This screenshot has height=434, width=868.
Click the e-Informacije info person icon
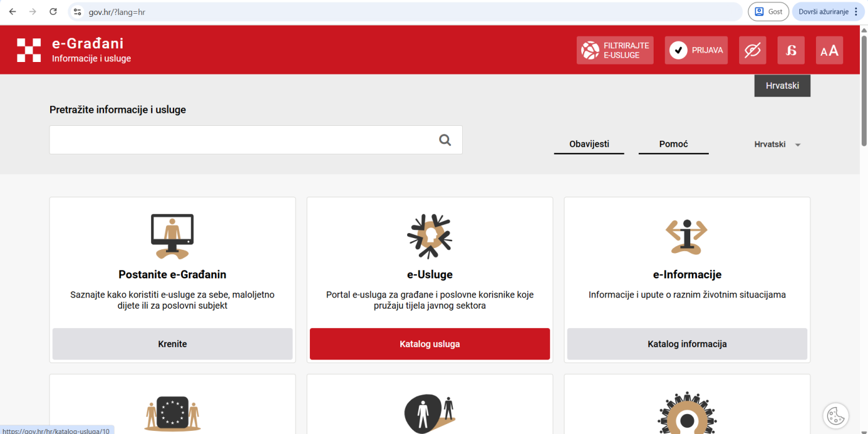click(x=686, y=236)
